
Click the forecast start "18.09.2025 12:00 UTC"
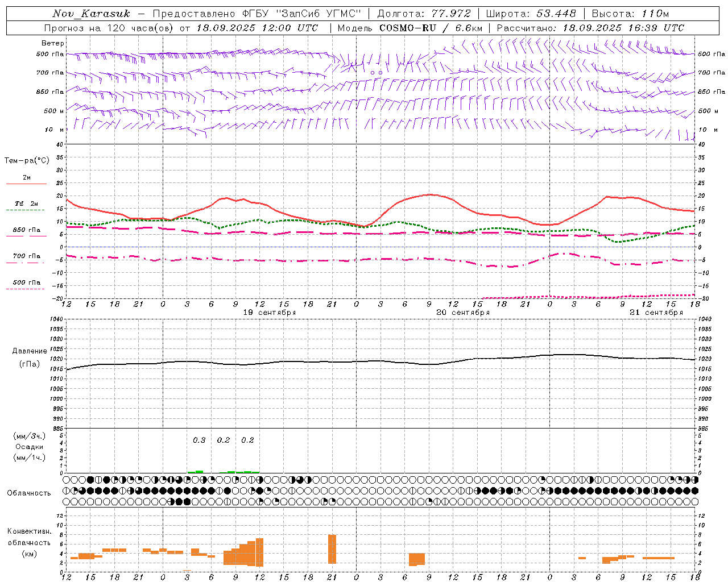pyautogui.click(x=258, y=28)
